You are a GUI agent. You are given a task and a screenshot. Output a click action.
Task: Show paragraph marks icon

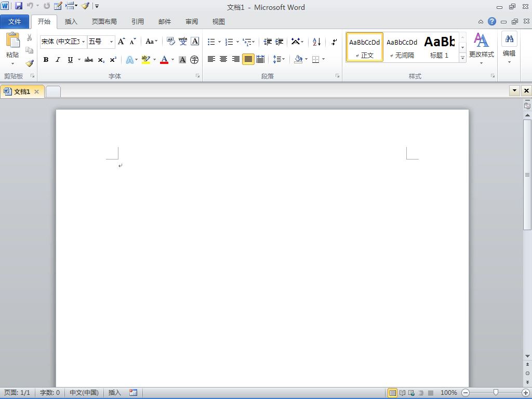(334, 42)
